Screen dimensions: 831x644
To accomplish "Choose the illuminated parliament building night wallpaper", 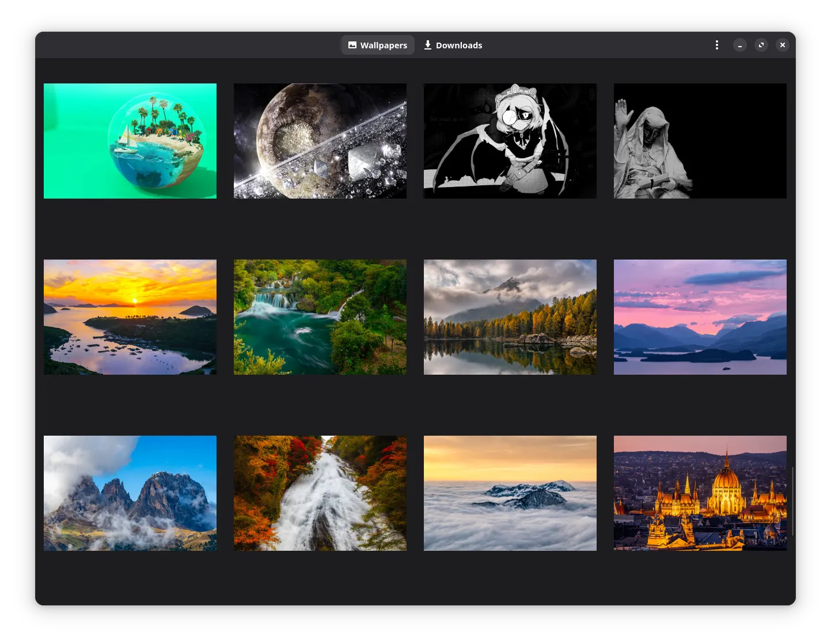I will point(700,493).
